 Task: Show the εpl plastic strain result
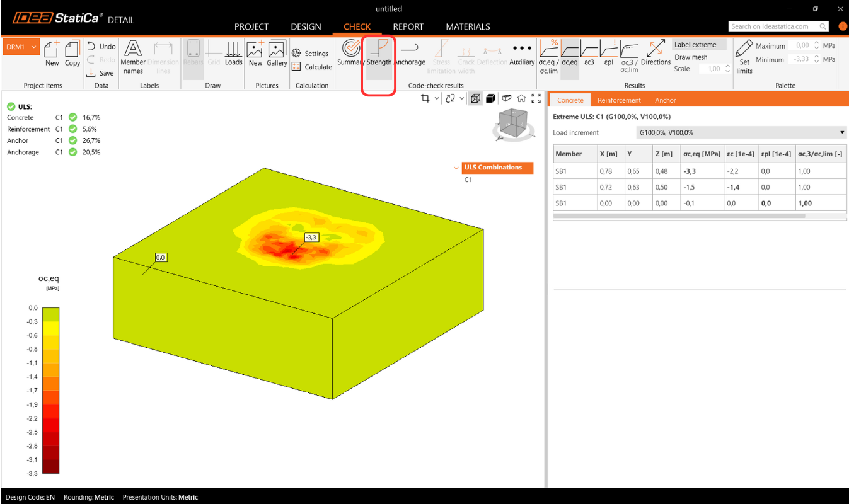[609, 53]
